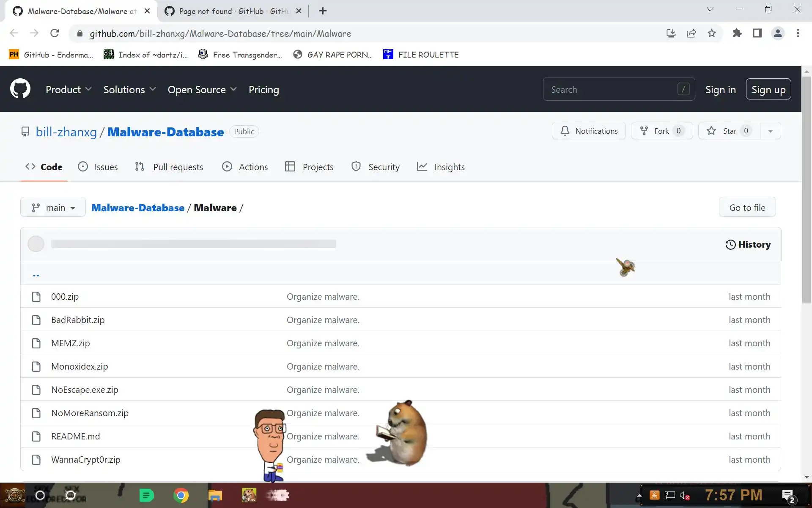
Task: Click the install app icon in the address bar
Action: 671,33
